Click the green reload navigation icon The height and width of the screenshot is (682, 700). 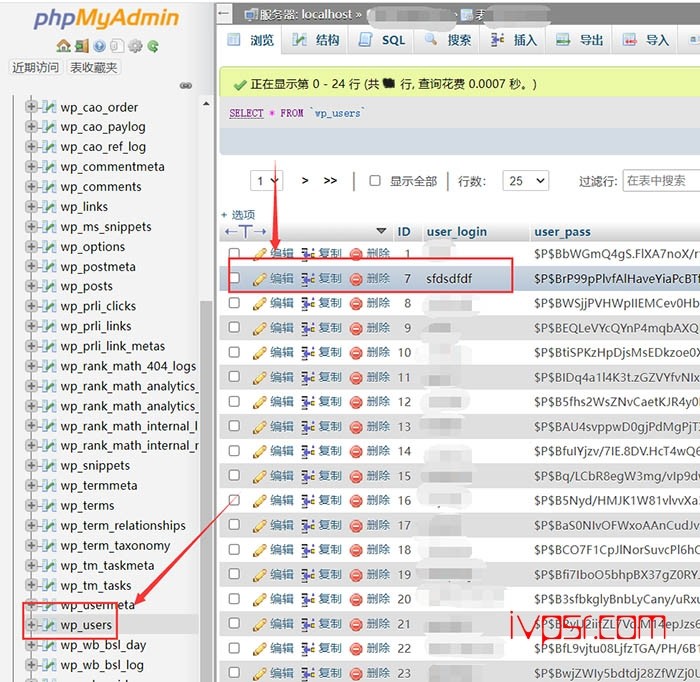(153, 46)
